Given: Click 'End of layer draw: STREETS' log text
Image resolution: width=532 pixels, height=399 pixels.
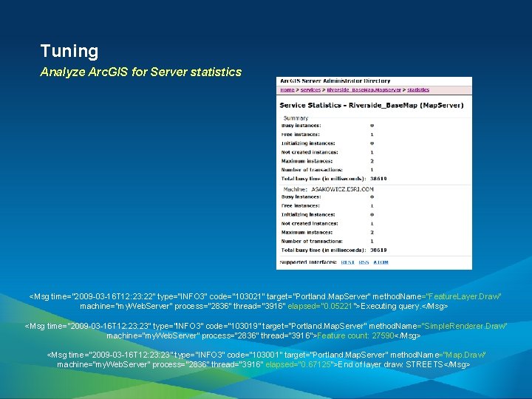Looking at the screenshot, I should click(390, 365).
